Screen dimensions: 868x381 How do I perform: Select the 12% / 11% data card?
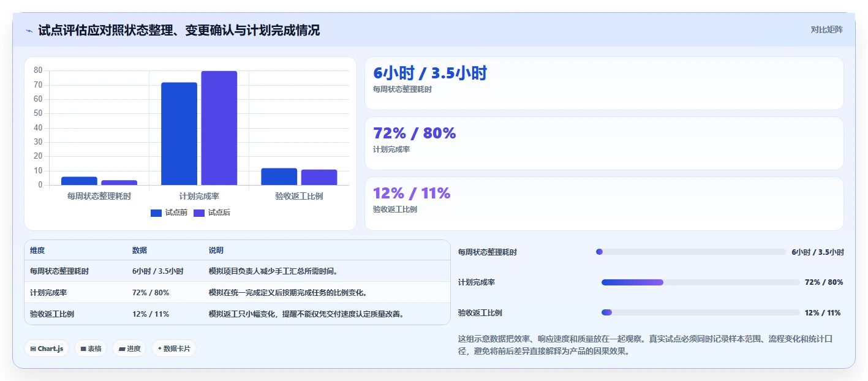[x=604, y=203]
